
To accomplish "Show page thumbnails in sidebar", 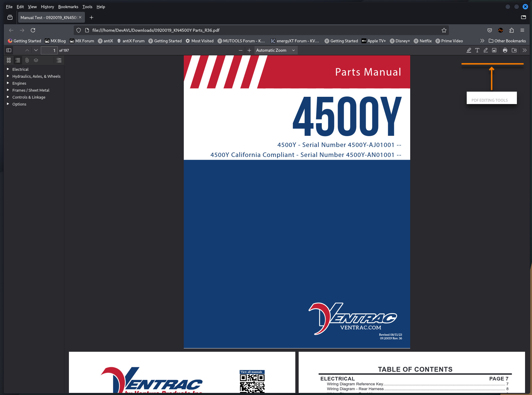I will pyautogui.click(x=9, y=60).
